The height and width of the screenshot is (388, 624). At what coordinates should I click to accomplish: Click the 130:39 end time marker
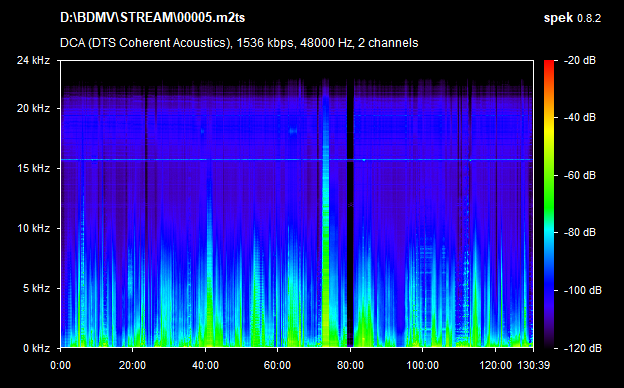coord(533,365)
